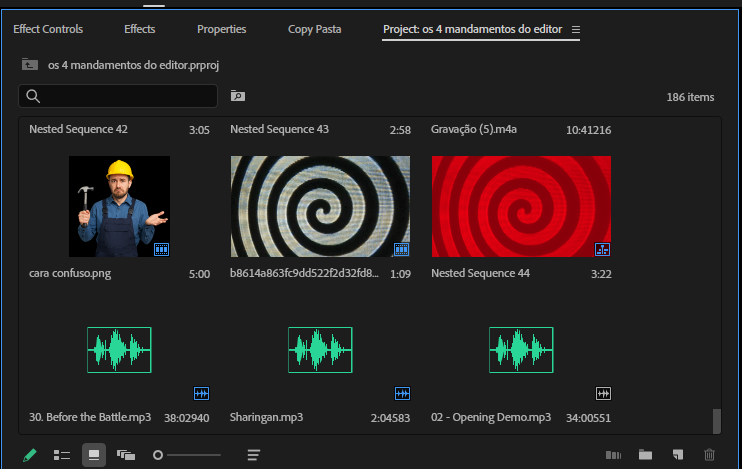Click the b8614a863fc9dd522f2d32fd8... file name
The width and height of the screenshot is (742, 469).
[304, 273]
